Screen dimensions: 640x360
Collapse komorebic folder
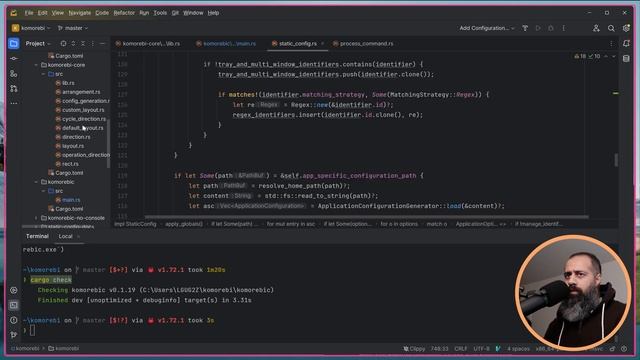(x=36, y=182)
